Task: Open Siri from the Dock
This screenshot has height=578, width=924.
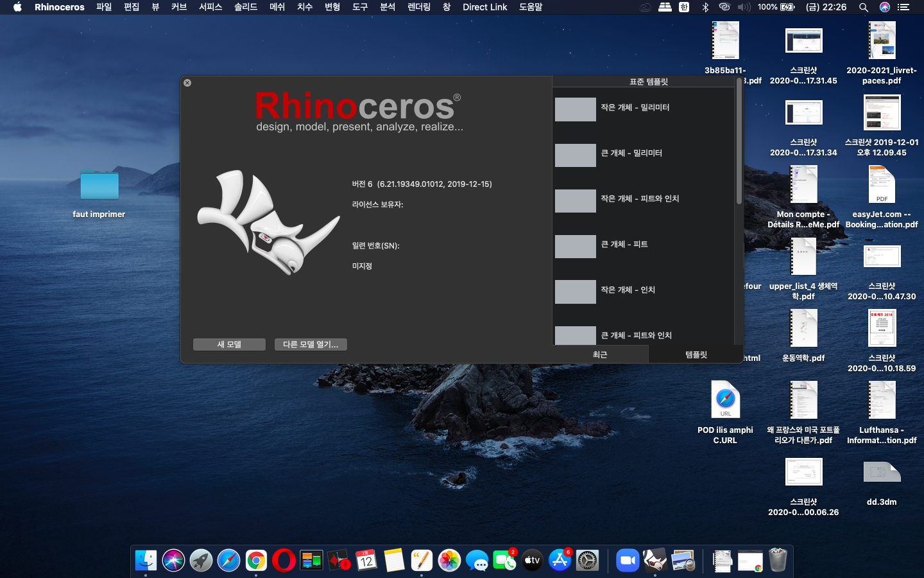Action: 173,561
